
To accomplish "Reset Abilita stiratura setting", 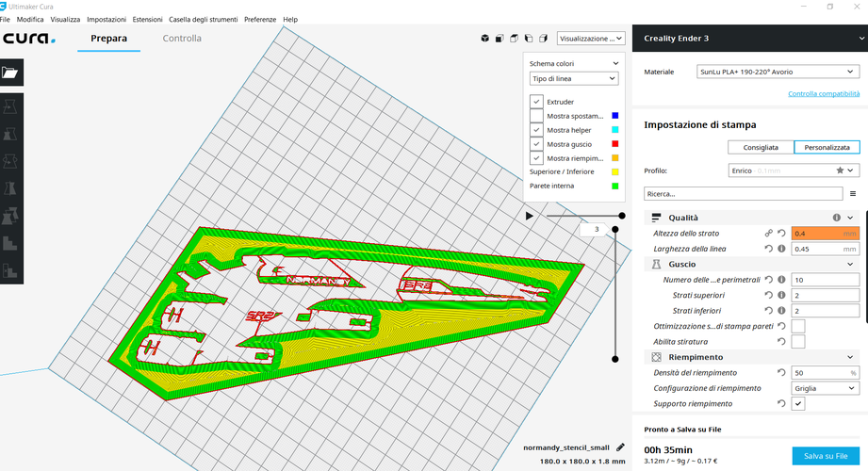I will point(781,342).
